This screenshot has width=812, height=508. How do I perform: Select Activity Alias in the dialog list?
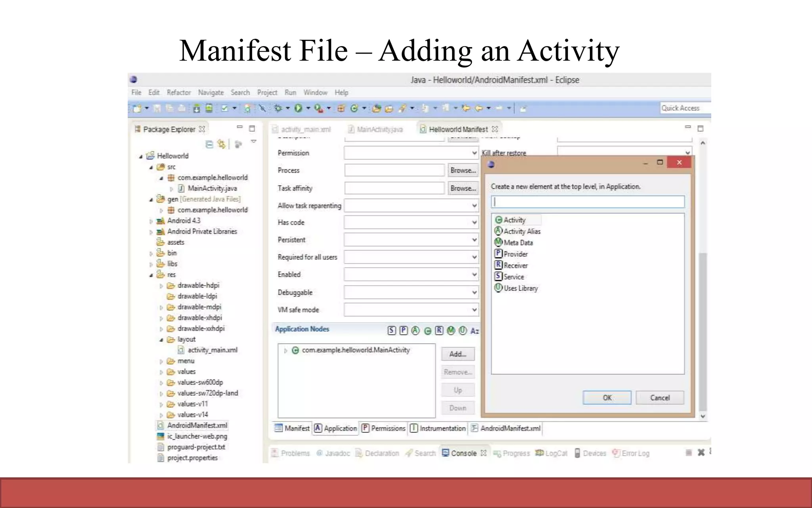click(x=517, y=231)
